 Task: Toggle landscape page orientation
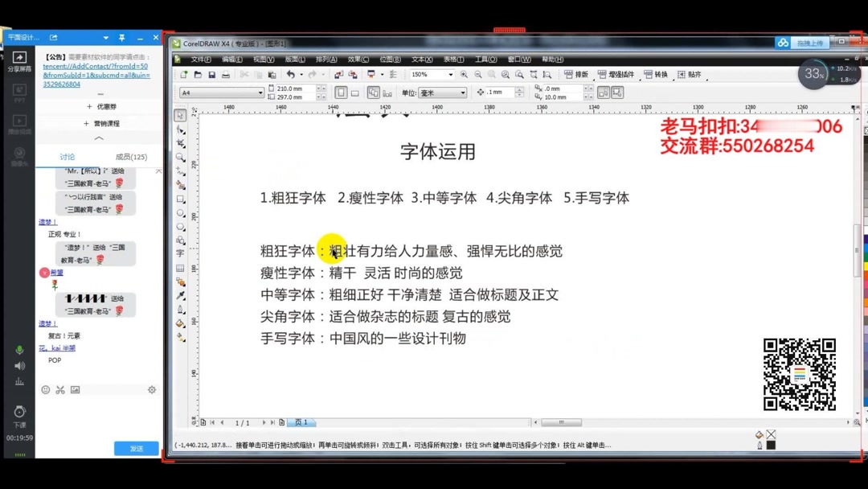(x=355, y=92)
